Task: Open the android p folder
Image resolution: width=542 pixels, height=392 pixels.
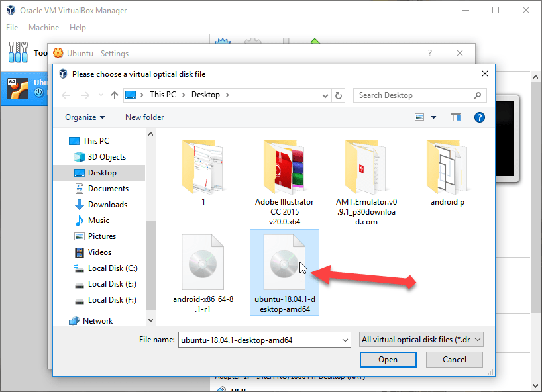Action: coord(447,172)
